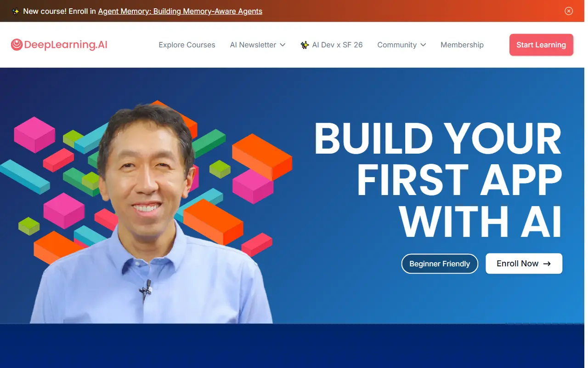This screenshot has height=368, width=588.
Task: Click the Community menu label
Action: [396, 45]
